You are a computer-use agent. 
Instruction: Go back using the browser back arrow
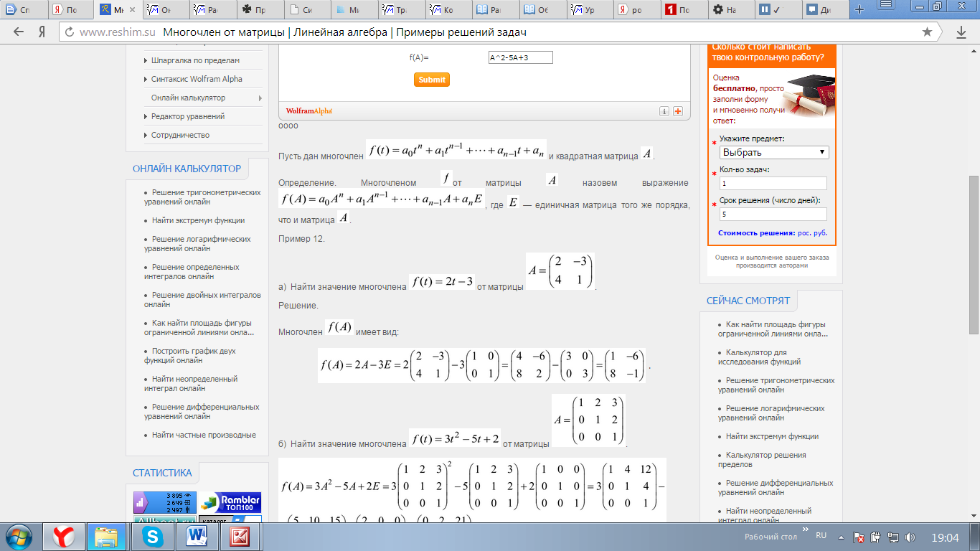coord(19,32)
